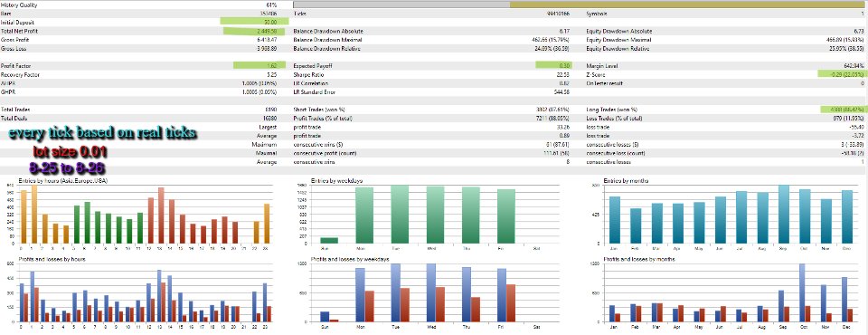Select the Equity Drawdown Absolute label
This screenshot has width=868, height=335.
point(619,31)
